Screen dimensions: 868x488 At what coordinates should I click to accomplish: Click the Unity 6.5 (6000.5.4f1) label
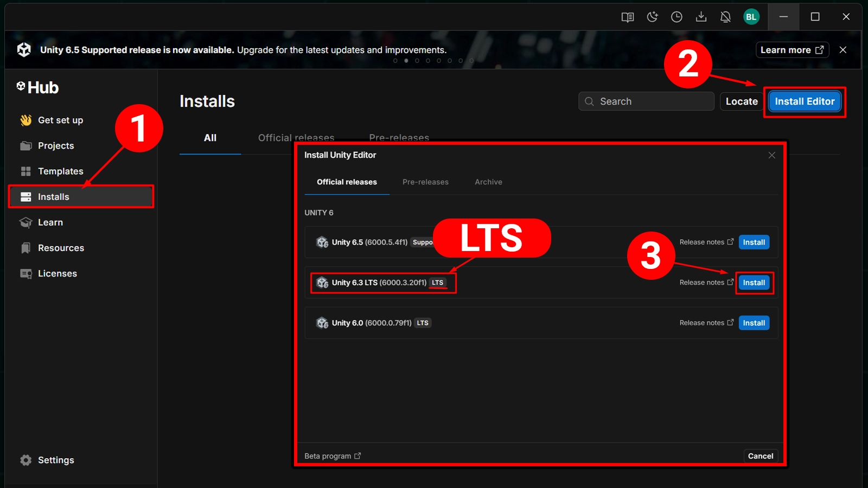coord(369,242)
